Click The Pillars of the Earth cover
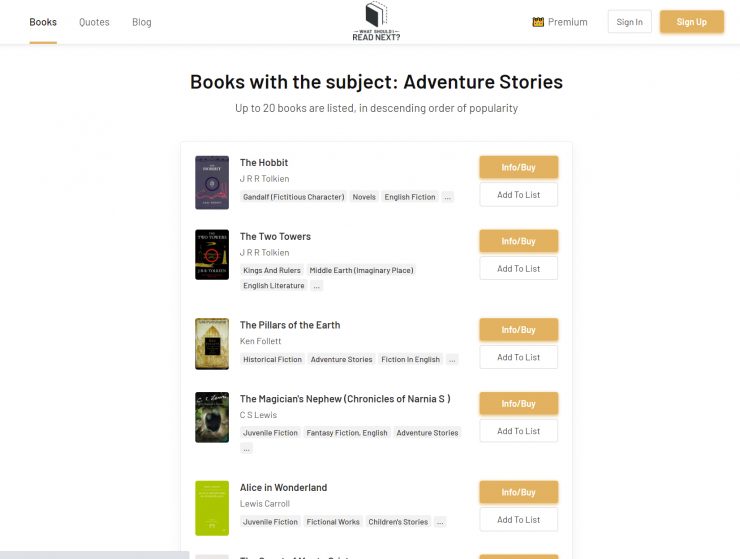This screenshot has width=740, height=559. (x=212, y=344)
